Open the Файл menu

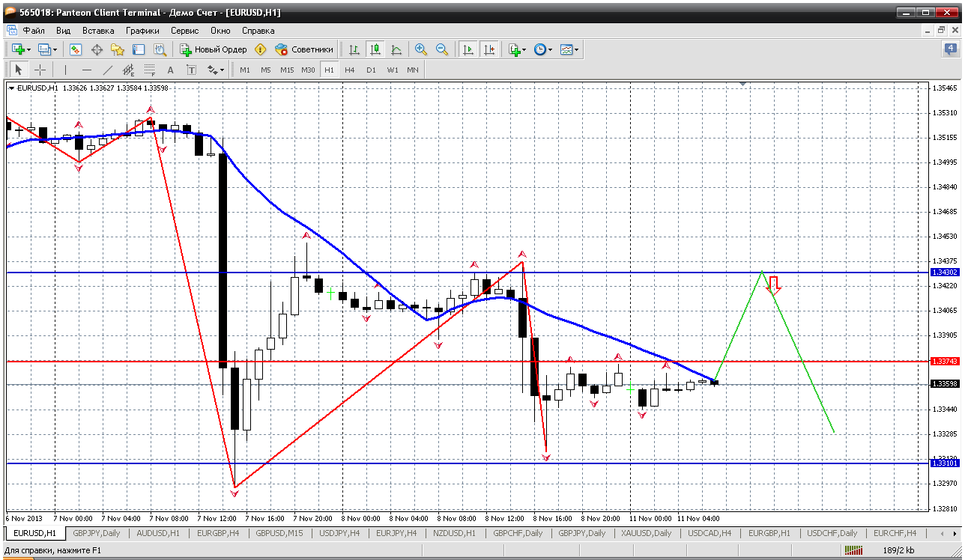click(x=34, y=31)
